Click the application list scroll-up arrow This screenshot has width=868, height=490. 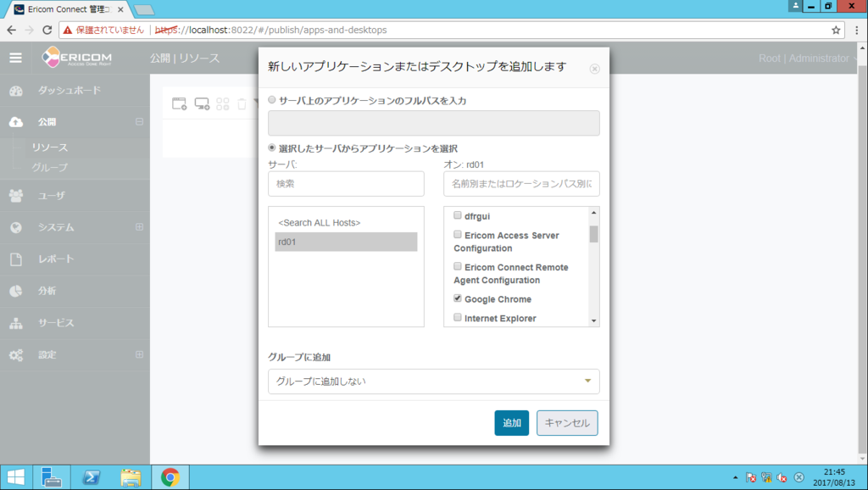tap(593, 213)
